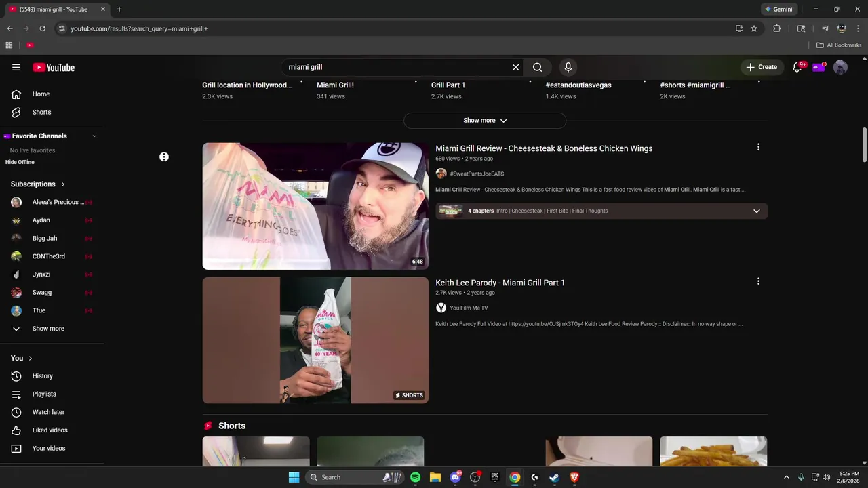This screenshot has width=868, height=488.
Task: Click the purple extension icon beside notifications
Action: (x=819, y=67)
